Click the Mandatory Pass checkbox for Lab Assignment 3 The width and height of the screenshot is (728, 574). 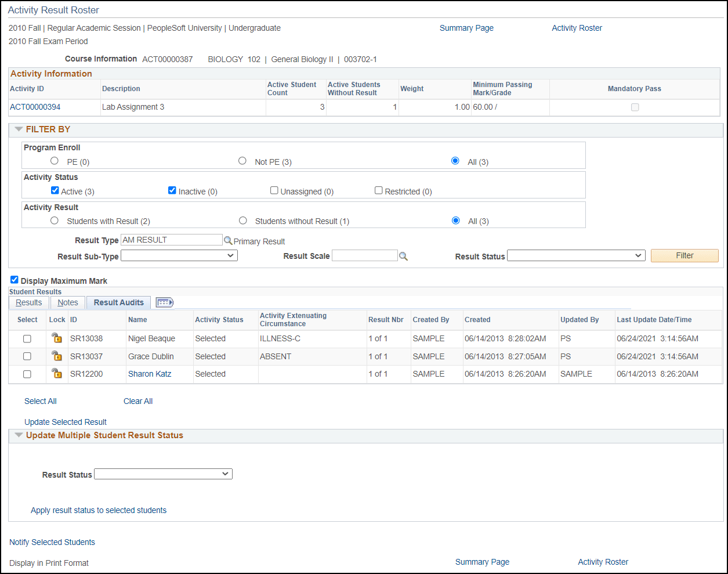pyautogui.click(x=635, y=107)
